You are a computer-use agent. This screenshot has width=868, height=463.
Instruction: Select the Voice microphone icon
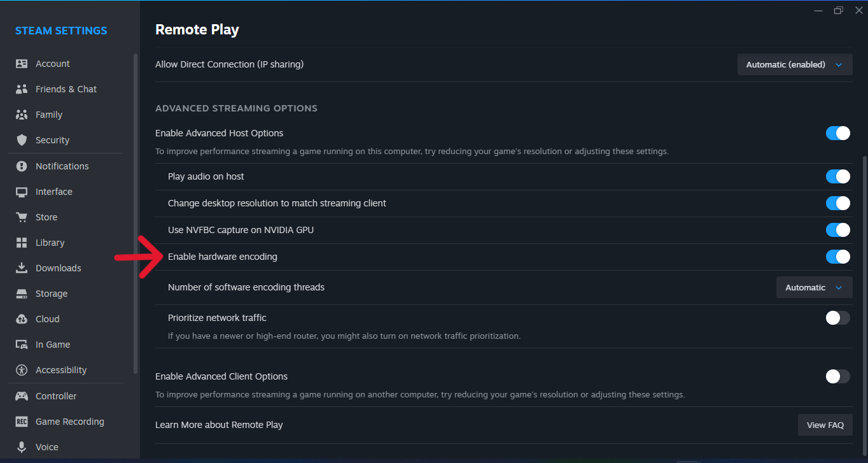pyautogui.click(x=22, y=446)
